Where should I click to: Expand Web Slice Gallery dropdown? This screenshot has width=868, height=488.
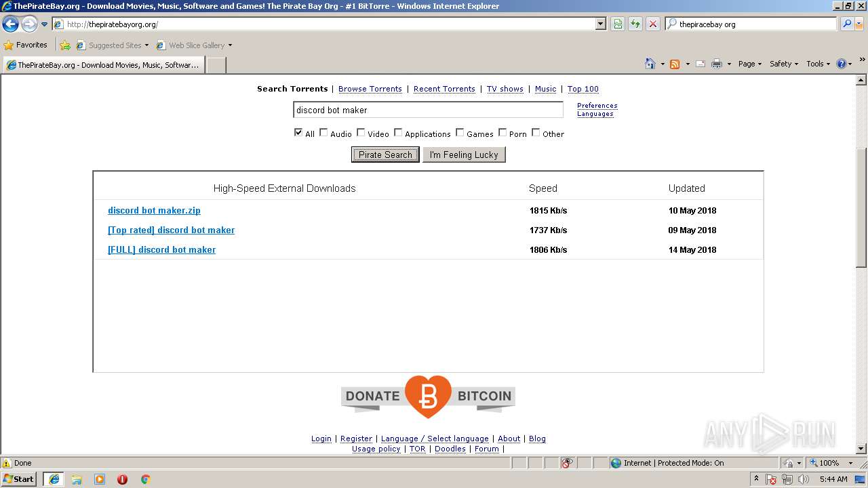[x=230, y=45]
